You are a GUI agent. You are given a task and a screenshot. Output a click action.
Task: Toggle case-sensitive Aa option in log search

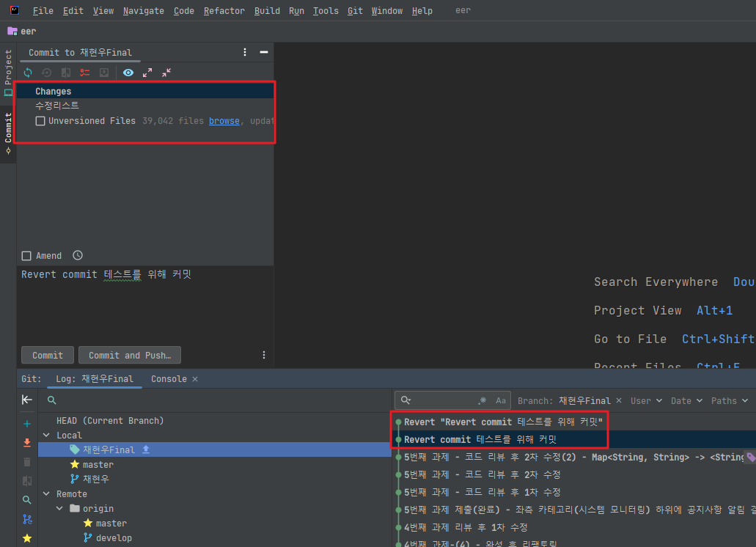pos(500,400)
